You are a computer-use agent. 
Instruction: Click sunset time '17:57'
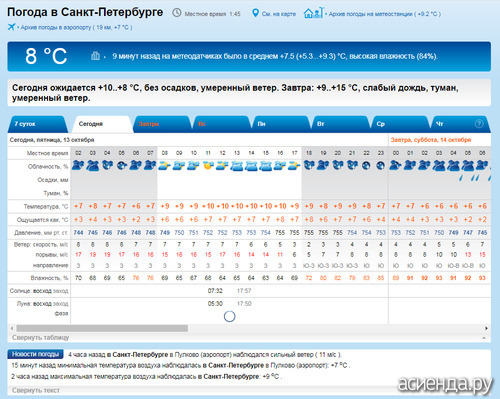pos(244,291)
